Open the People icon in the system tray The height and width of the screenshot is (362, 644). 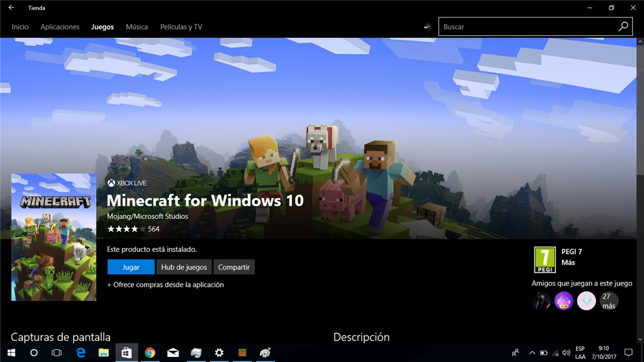coord(515,353)
